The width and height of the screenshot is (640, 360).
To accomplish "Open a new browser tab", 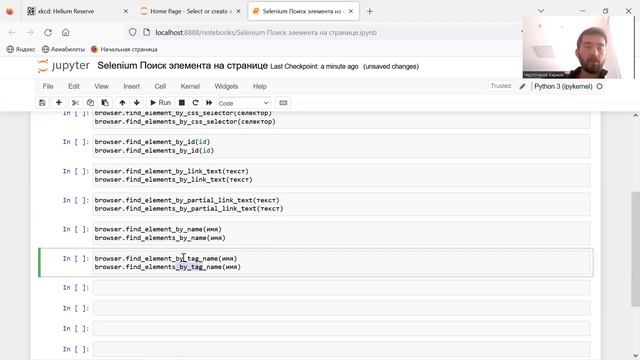I will (370, 11).
